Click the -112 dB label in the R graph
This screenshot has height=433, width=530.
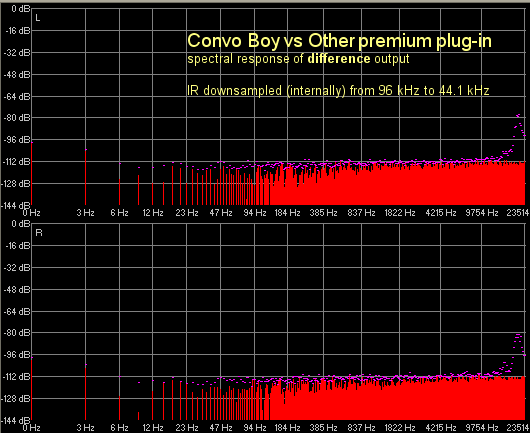(17, 377)
